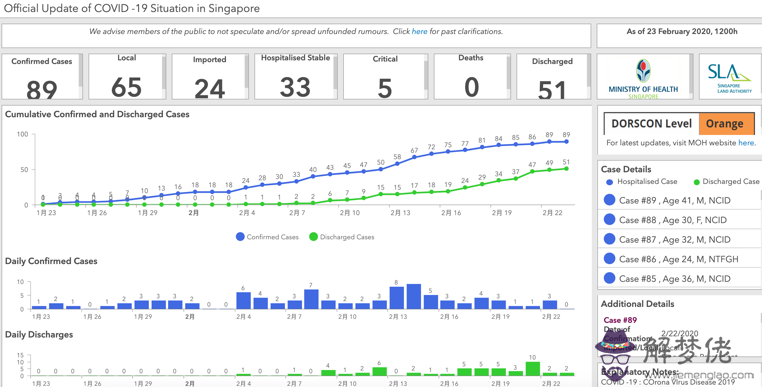Click the final 89 point on cumulative line
The image size is (762, 387).
click(x=566, y=141)
